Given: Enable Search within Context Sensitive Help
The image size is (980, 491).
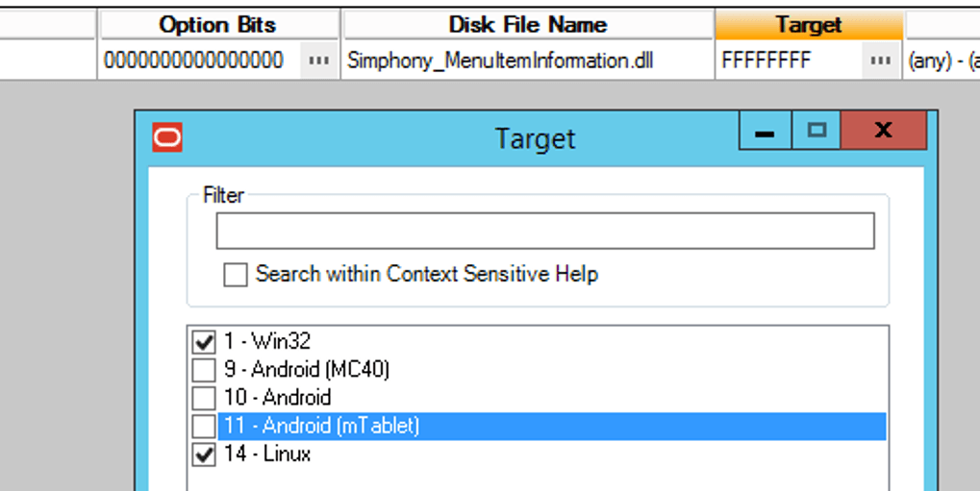Looking at the screenshot, I should point(236,275).
